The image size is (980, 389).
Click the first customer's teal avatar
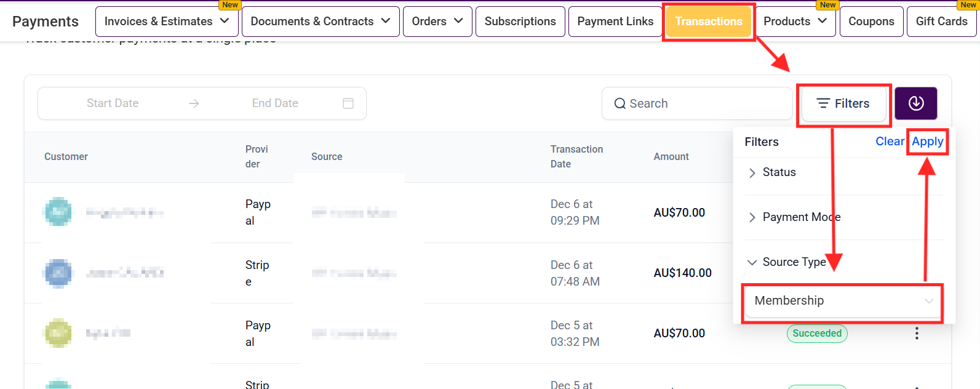58,212
